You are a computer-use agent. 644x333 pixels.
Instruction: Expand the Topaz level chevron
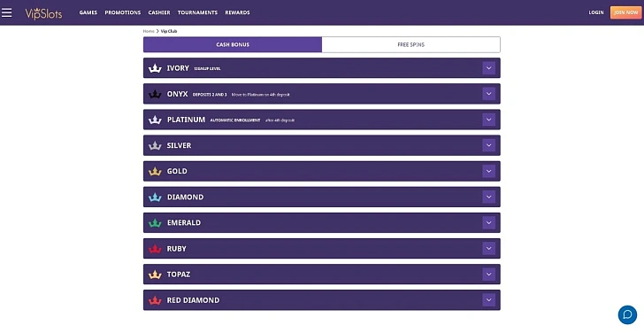point(488,275)
